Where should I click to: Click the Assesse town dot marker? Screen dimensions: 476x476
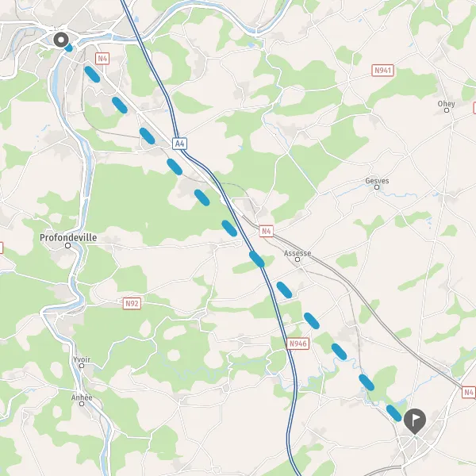297,259
